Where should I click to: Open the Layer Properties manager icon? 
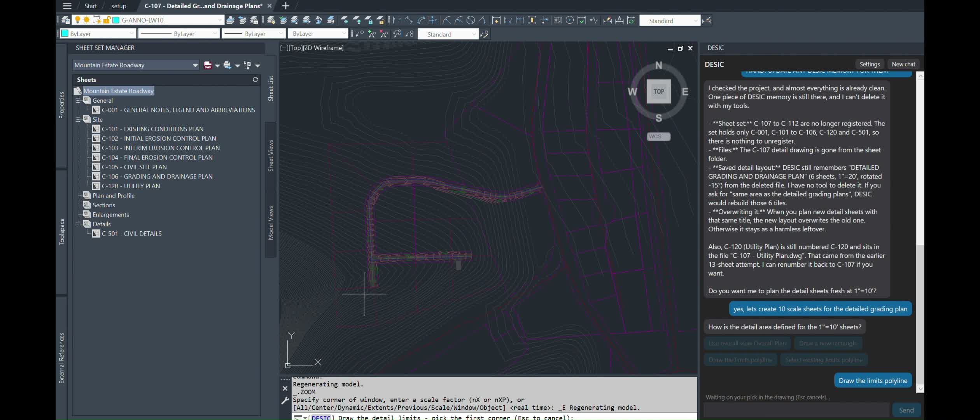[66, 20]
